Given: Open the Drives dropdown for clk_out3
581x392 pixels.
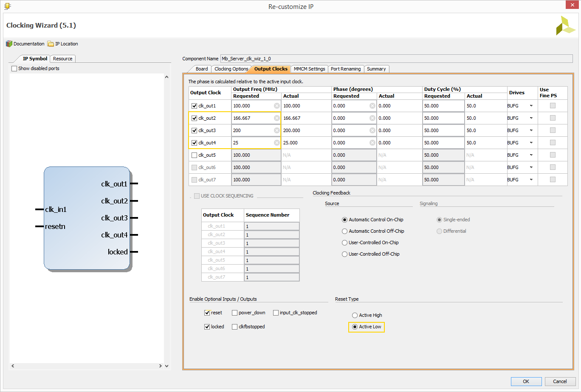Looking at the screenshot, I should (531, 131).
